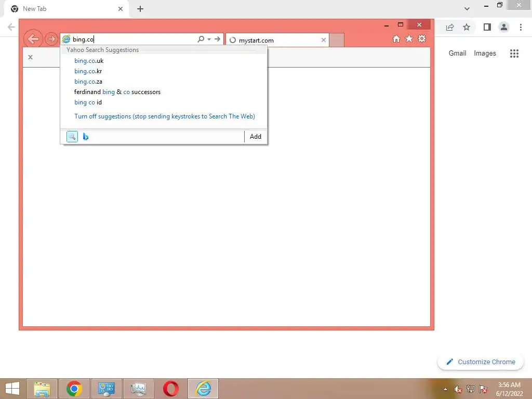The width and height of the screenshot is (532, 399).
Task: Close the mystart.com tab
Action: click(x=323, y=40)
